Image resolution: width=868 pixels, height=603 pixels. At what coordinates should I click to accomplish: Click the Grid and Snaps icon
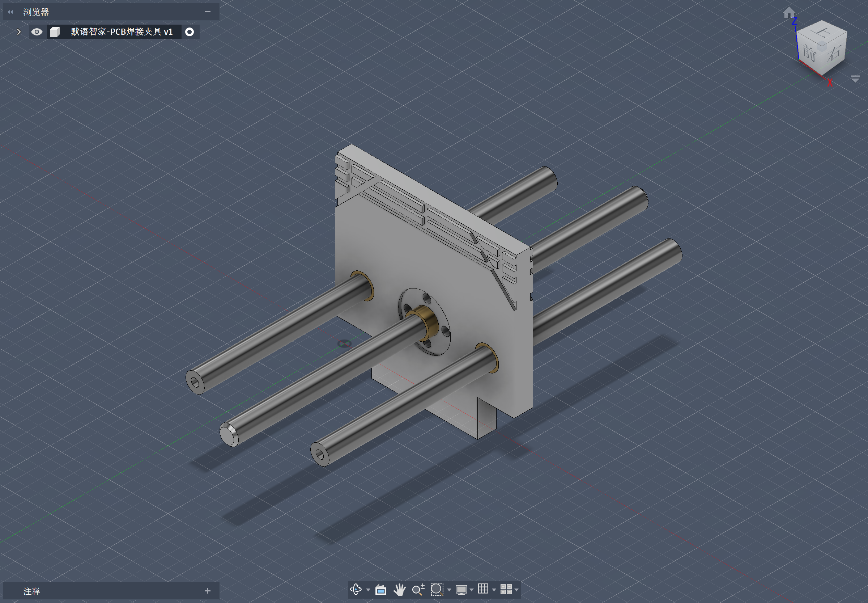tap(483, 589)
